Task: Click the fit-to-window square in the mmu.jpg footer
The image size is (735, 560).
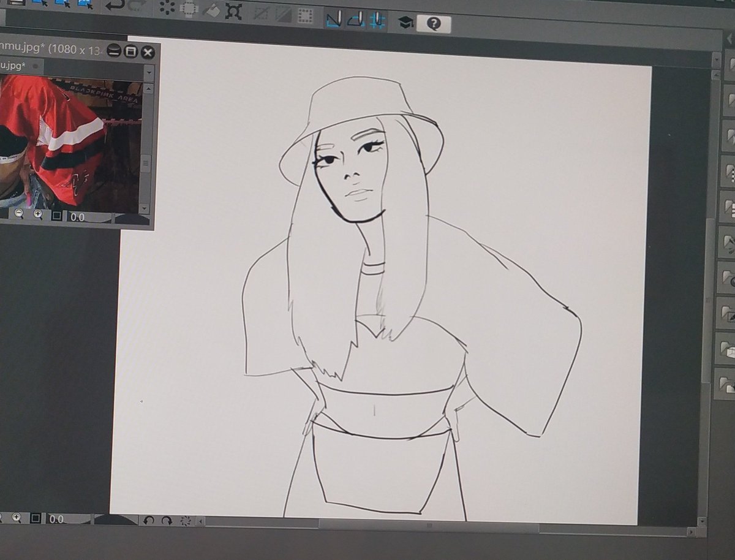Action: (56, 215)
